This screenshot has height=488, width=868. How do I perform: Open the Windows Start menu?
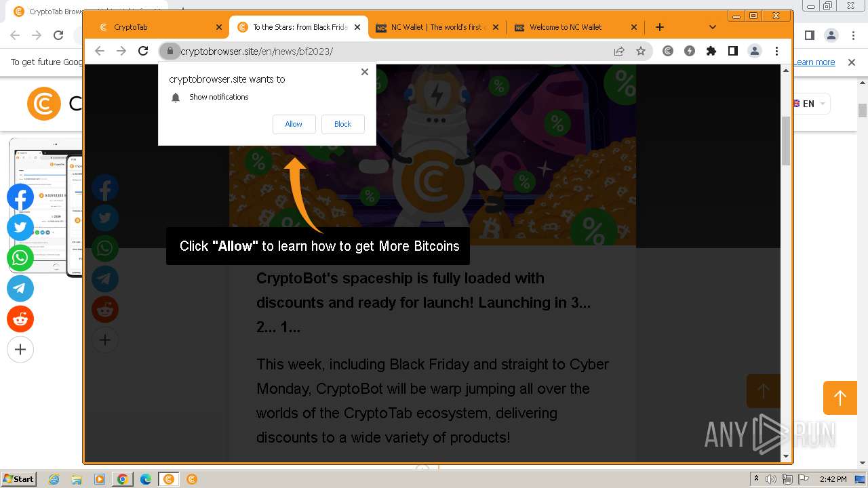[x=18, y=479]
